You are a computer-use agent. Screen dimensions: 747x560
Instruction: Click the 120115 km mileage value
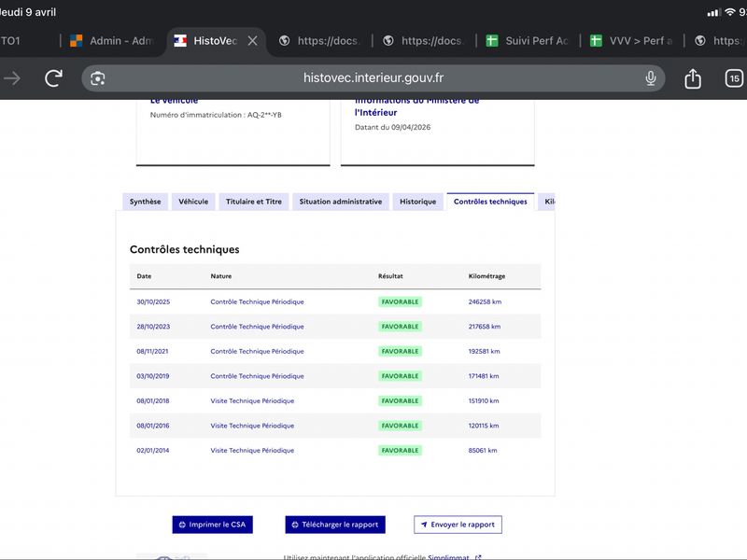pyautogui.click(x=484, y=426)
